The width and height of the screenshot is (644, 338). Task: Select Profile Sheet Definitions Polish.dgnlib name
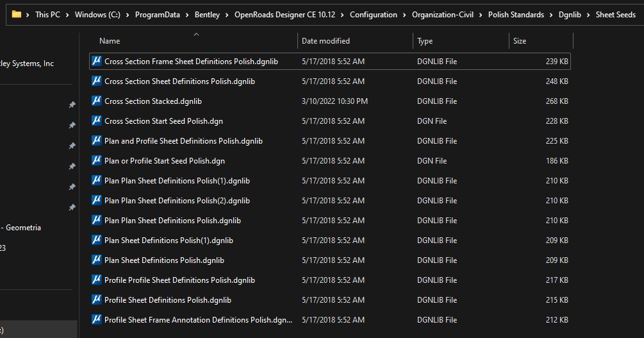pos(168,300)
